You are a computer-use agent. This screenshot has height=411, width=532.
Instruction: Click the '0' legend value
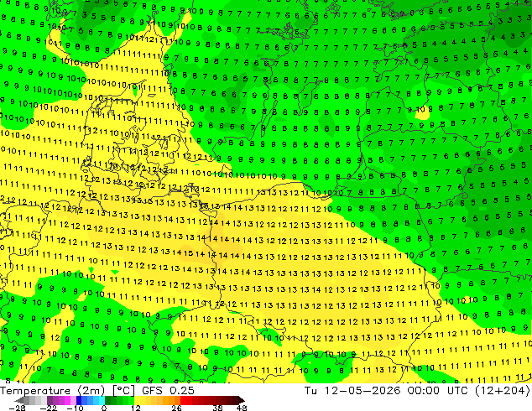click(x=104, y=408)
